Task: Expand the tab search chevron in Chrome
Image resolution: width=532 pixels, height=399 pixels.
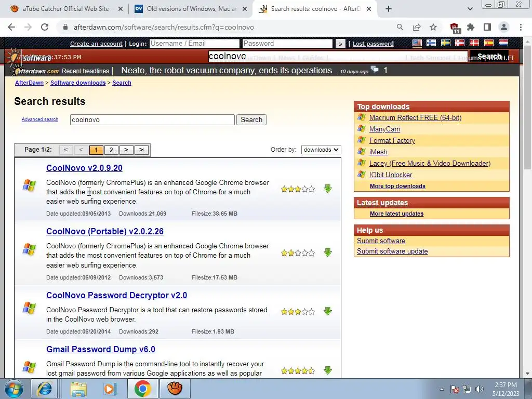Action: (x=470, y=9)
